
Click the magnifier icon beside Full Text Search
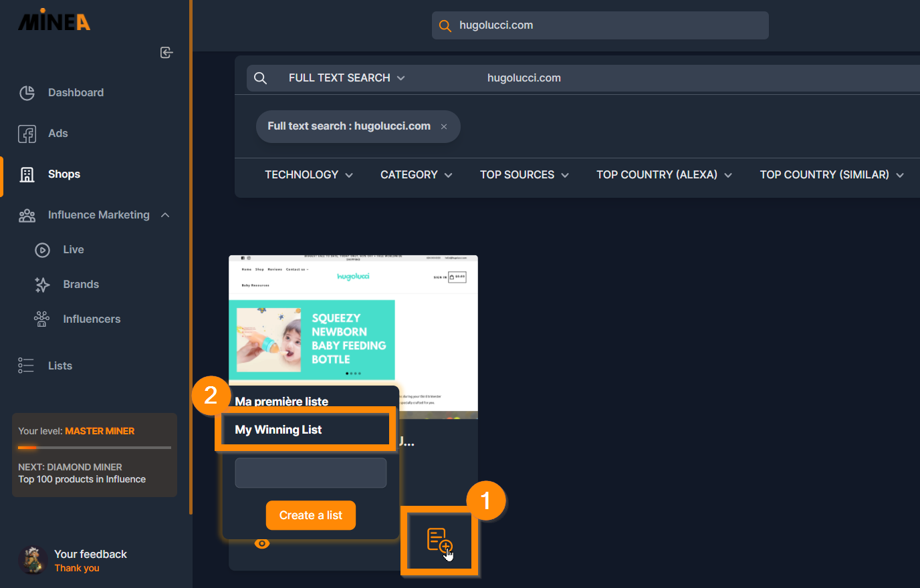coord(261,78)
